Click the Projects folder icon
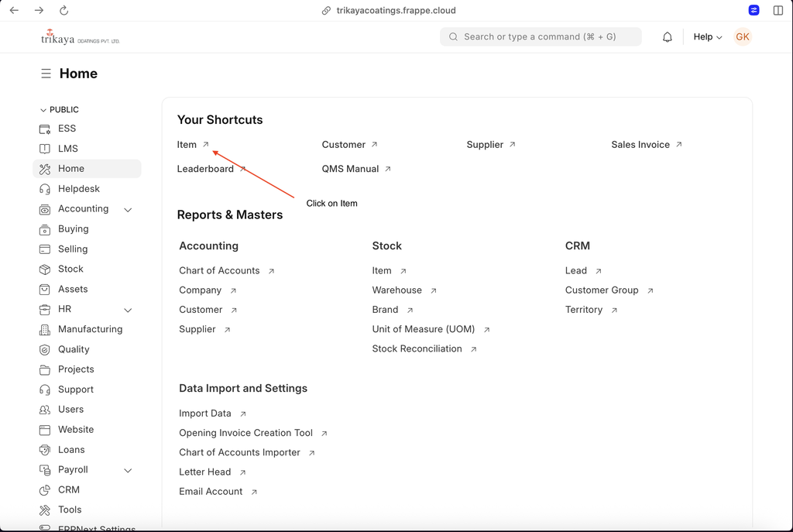 tap(45, 369)
